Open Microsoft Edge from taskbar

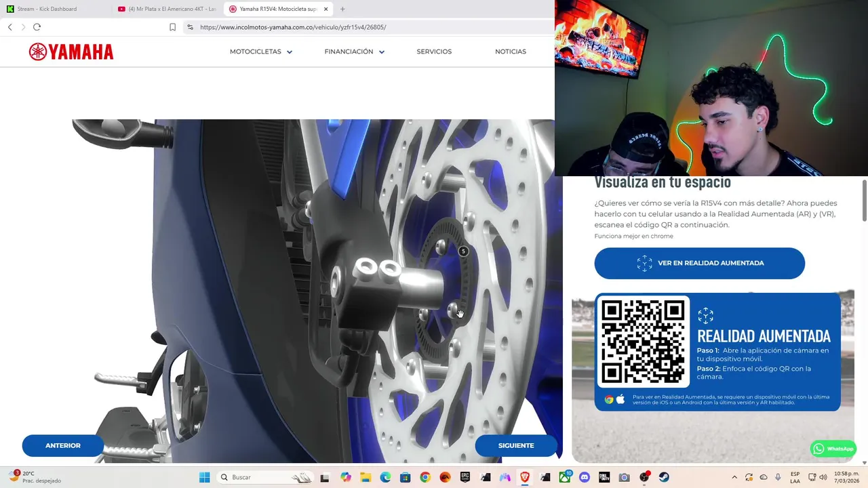pos(385,477)
